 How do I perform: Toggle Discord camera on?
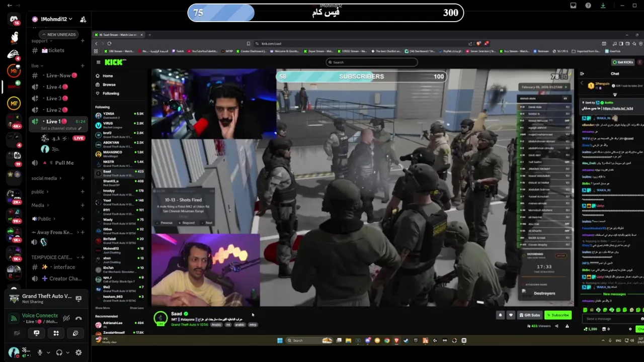(17, 333)
